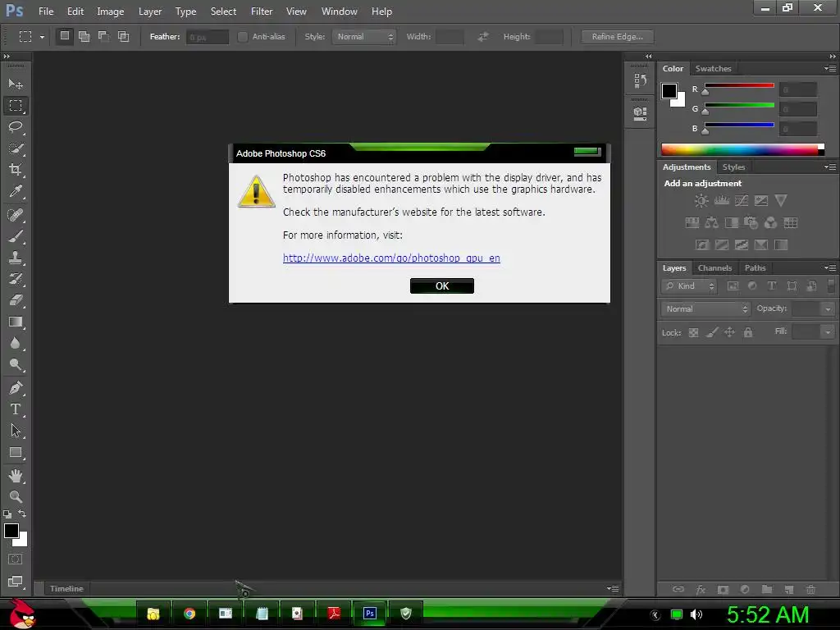840x630 pixels.
Task: Open the Fill dropdown arrow
Action: pos(828,332)
